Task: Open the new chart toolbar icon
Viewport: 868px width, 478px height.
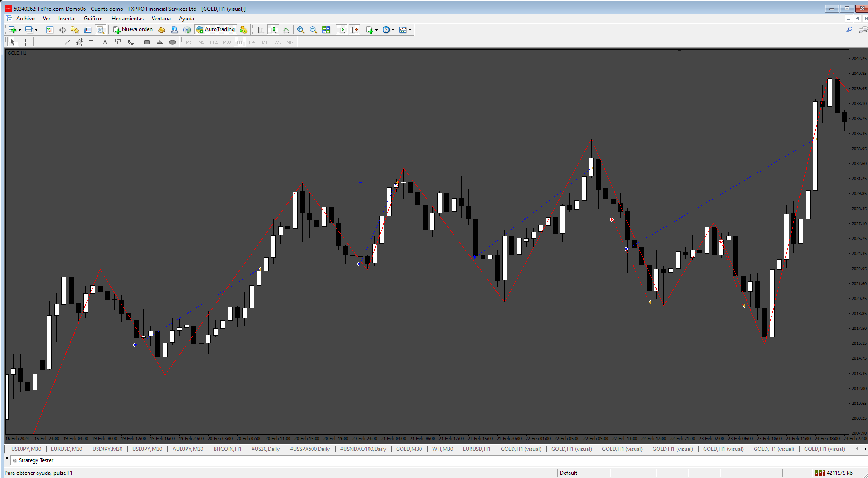Action: coord(12,30)
